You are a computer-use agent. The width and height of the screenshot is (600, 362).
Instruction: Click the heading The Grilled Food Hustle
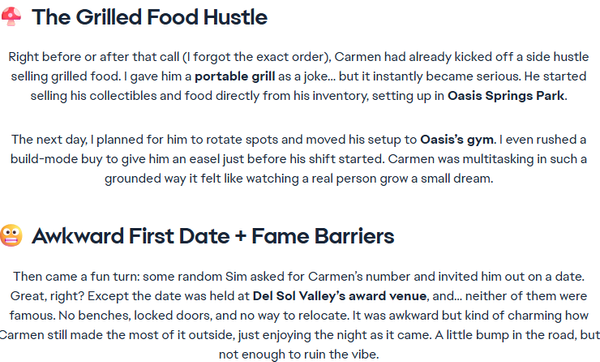click(x=150, y=17)
